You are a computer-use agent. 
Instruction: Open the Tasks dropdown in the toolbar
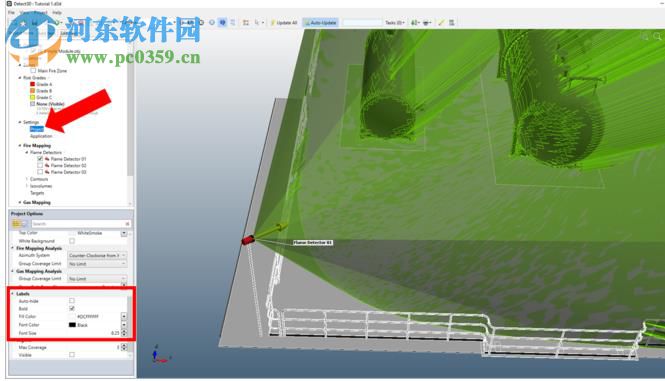pos(395,22)
